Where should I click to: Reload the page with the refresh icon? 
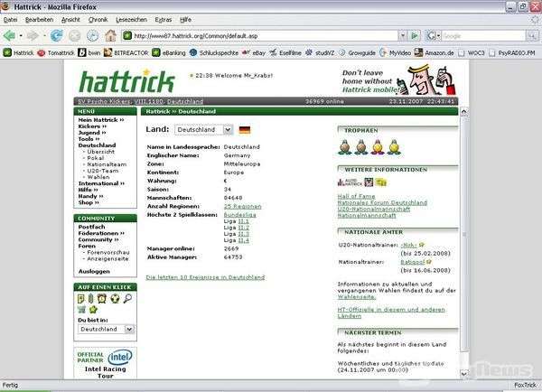pos(57,35)
